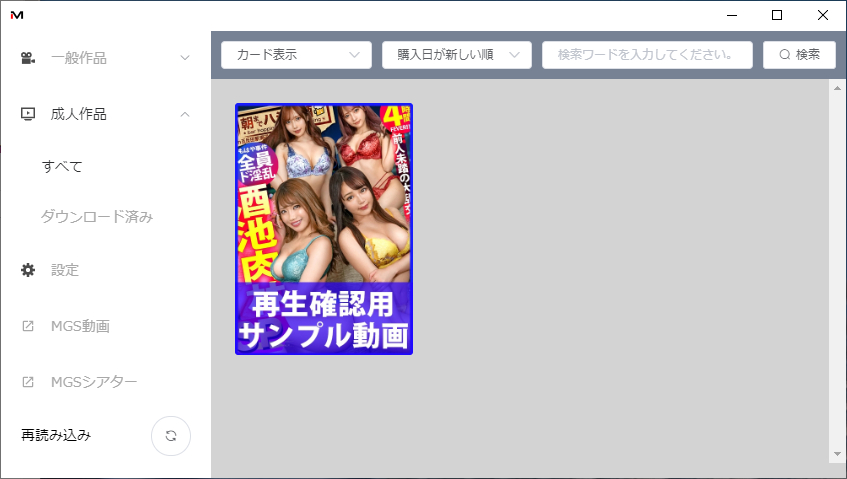Click the gear icon for 設定
Image resolution: width=847 pixels, height=479 pixels.
coord(28,270)
